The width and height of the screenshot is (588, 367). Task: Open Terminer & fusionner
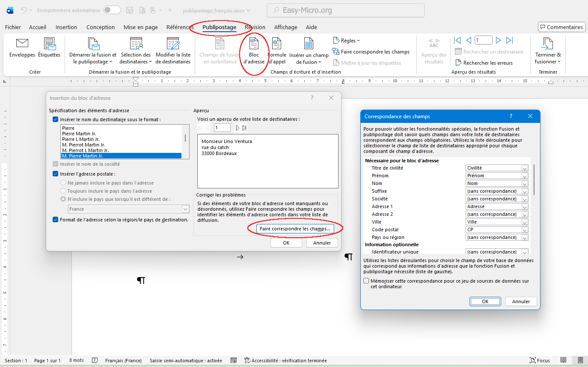point(548,50)
